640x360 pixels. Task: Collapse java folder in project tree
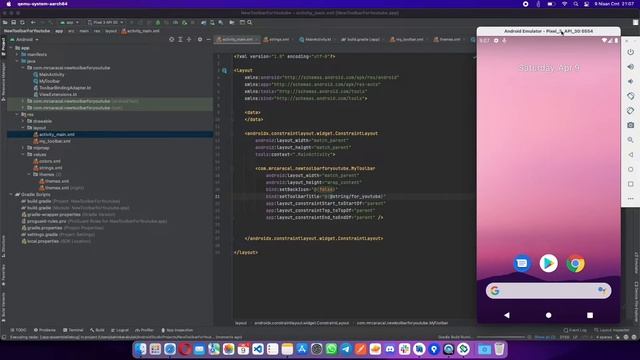coord(17,61)
